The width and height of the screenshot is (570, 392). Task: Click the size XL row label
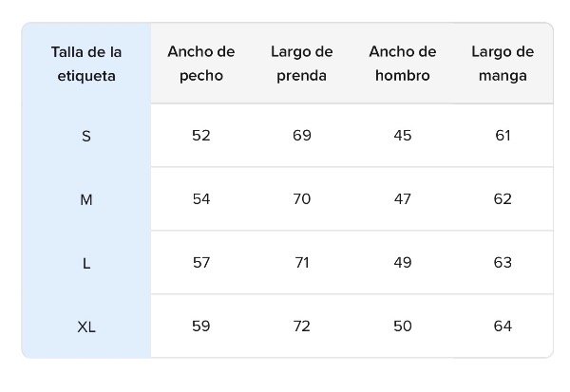pos(86,327)
